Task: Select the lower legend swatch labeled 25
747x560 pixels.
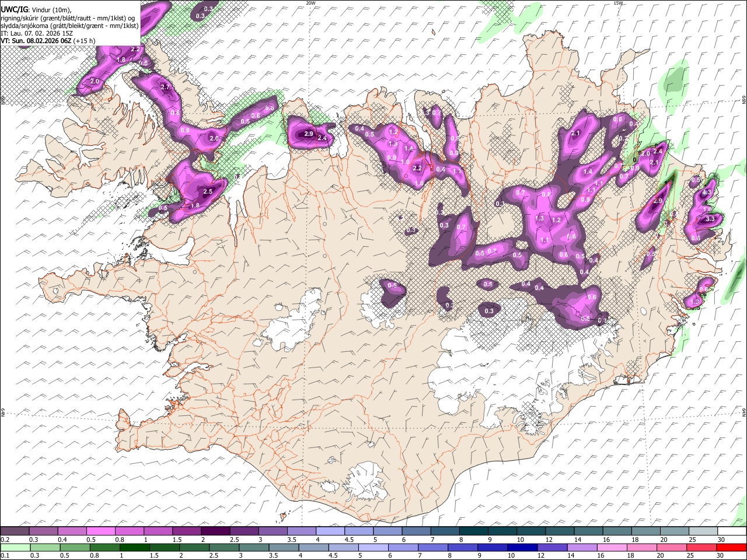Action: (701, 547)
